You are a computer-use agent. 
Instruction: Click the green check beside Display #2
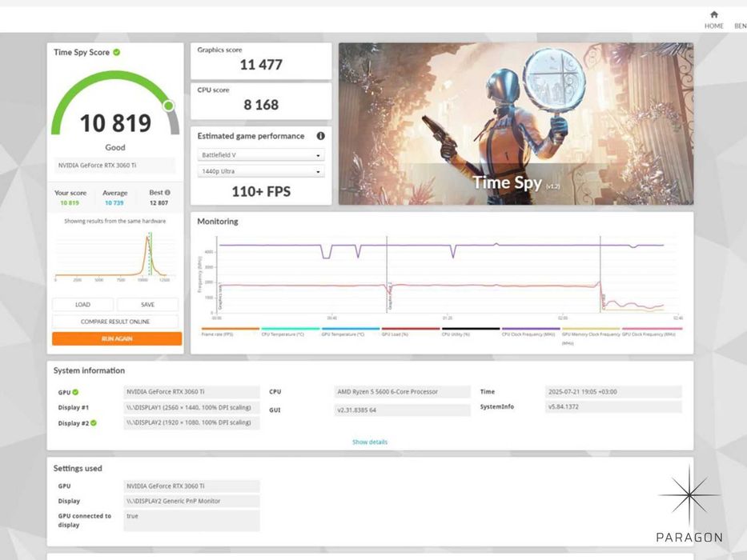click(94, 423)
